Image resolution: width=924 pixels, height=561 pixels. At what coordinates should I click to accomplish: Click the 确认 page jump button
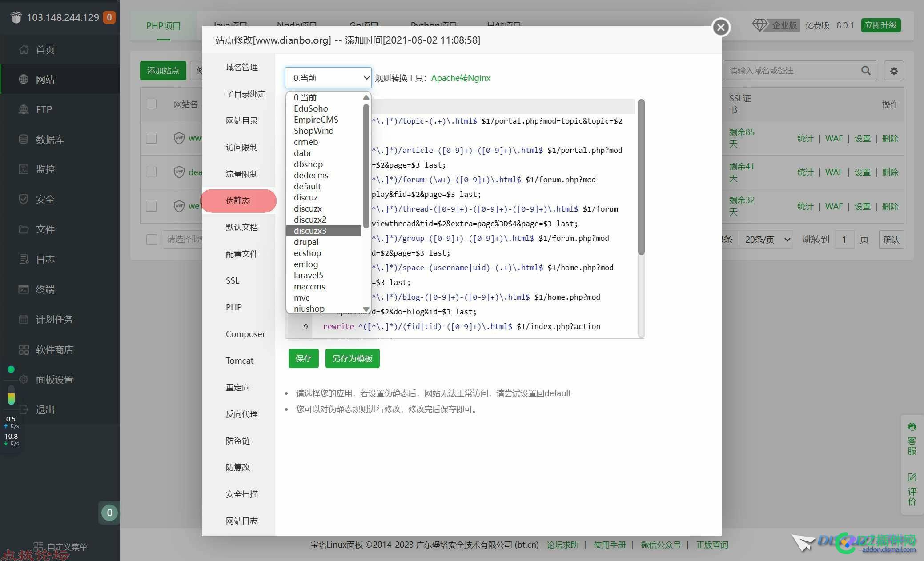[x=891, y=240]
